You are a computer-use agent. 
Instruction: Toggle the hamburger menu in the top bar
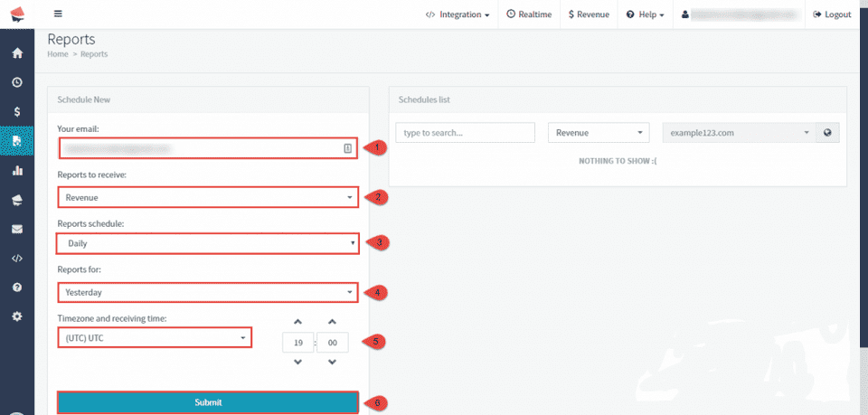coord(58,14)
